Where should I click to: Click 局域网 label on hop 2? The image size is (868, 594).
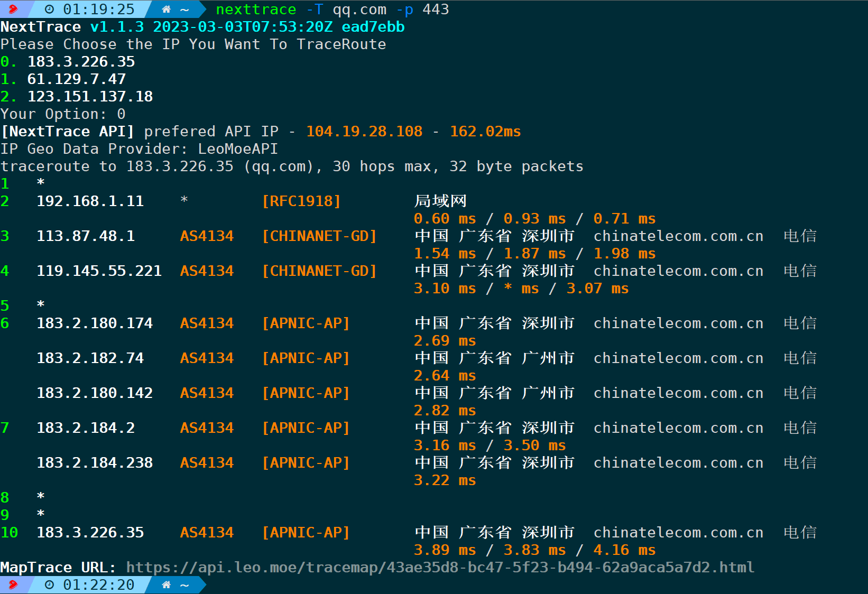440,201
